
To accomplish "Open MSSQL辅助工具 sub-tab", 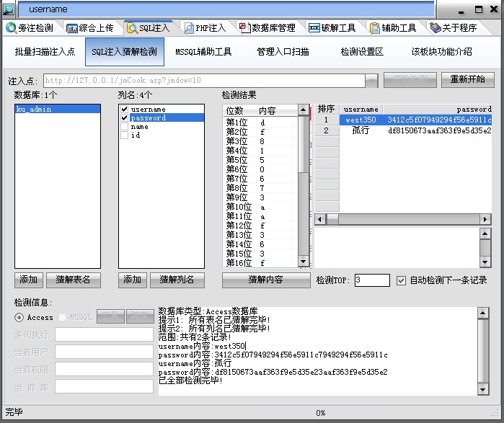I will coord(203,52).
